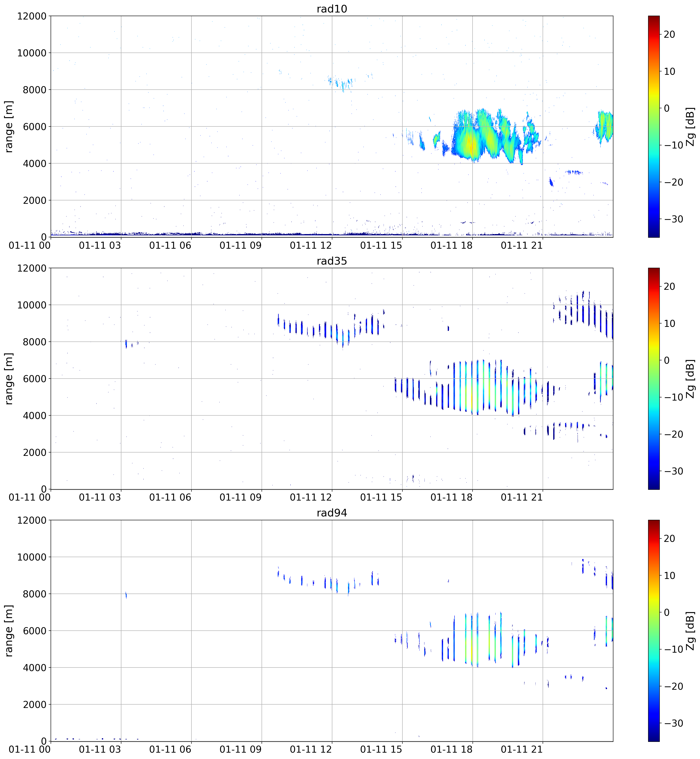700x759 pixels.
Task: Click '01-11 12' x-tick under rad10 plot
Action: (x=311, y=246)
